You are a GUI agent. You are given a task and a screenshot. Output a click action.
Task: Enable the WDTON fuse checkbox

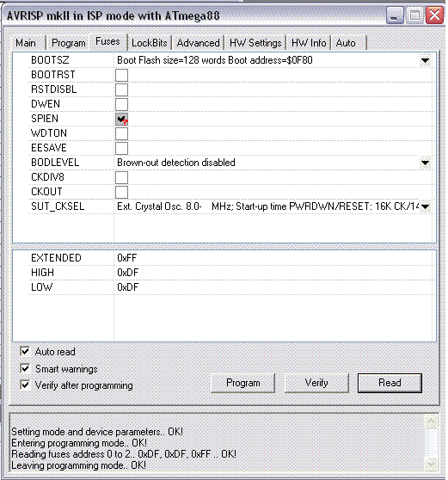click(121, 134)
